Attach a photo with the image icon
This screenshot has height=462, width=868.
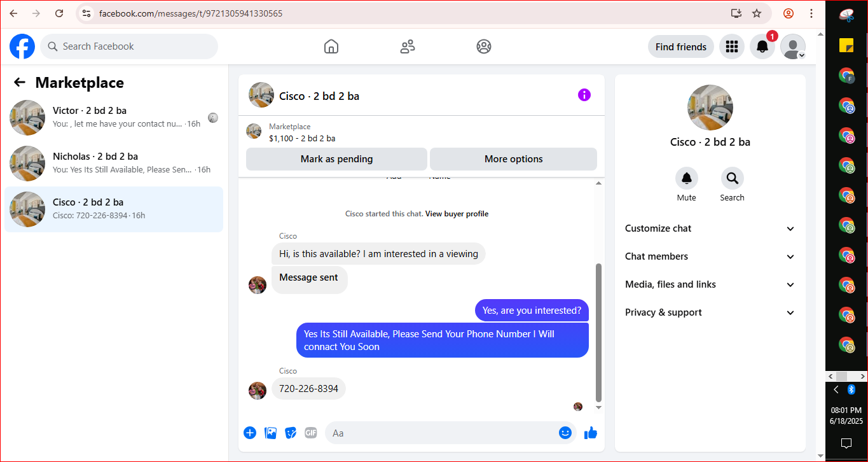[x=270, y=433]
